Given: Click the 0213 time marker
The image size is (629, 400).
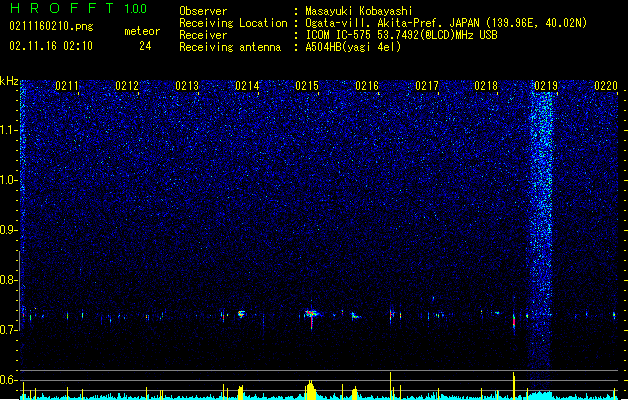Looking at the screenshot, I should pos(187,86).
